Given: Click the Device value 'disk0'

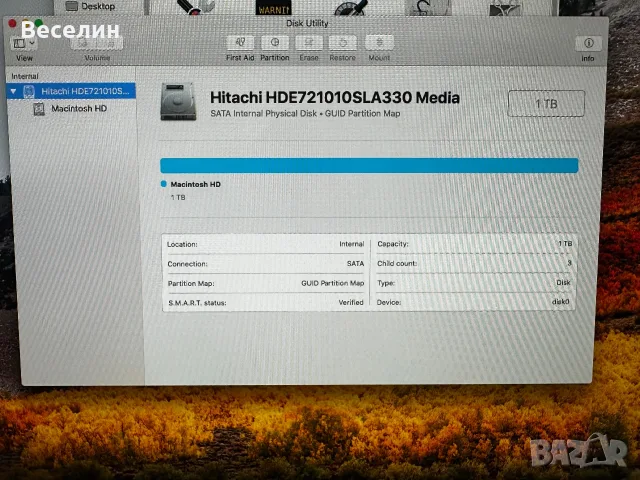Looking at the screenshot, I should click(560, 302).
